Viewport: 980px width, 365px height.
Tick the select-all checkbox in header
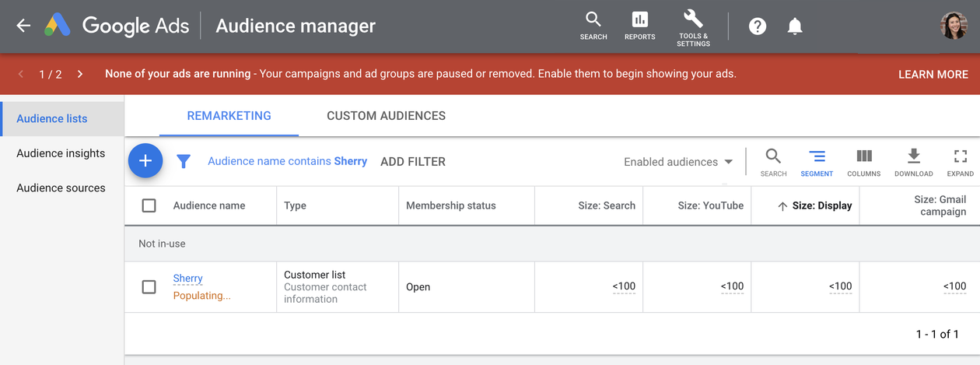[149, 205]
